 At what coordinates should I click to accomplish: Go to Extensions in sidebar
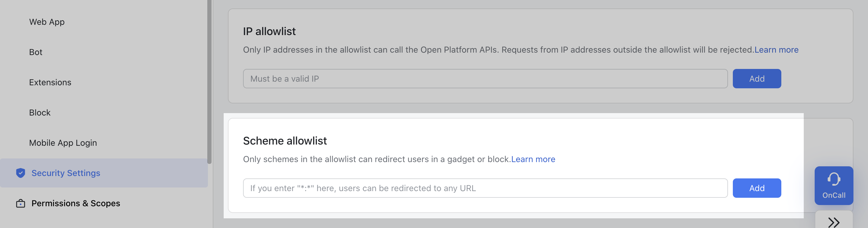pos(50,82)
